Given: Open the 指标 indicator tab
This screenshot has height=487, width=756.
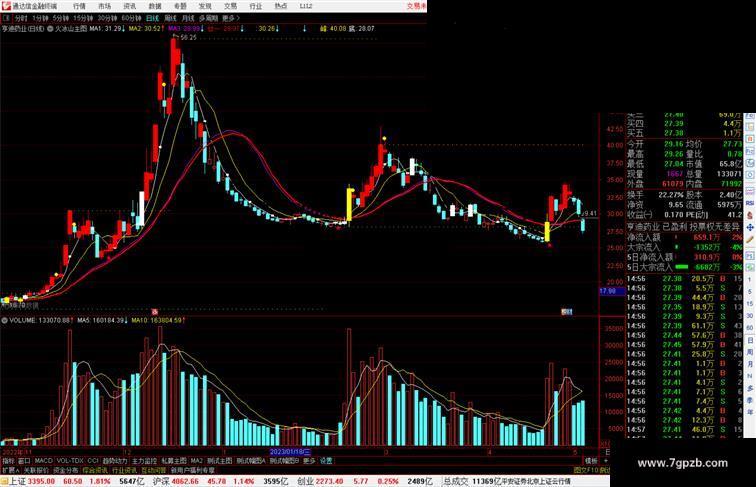Looking at the screenshot, I should pos(8,461).
